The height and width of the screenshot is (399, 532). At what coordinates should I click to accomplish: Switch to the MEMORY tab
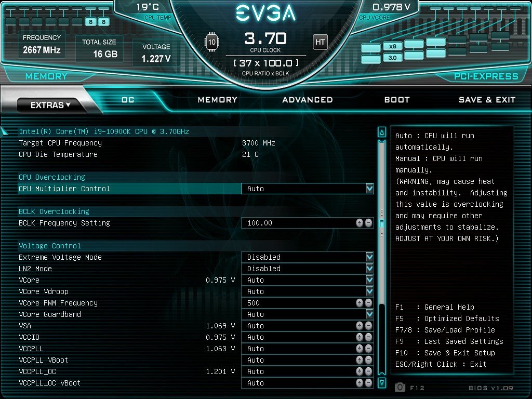tap(218, 100)
